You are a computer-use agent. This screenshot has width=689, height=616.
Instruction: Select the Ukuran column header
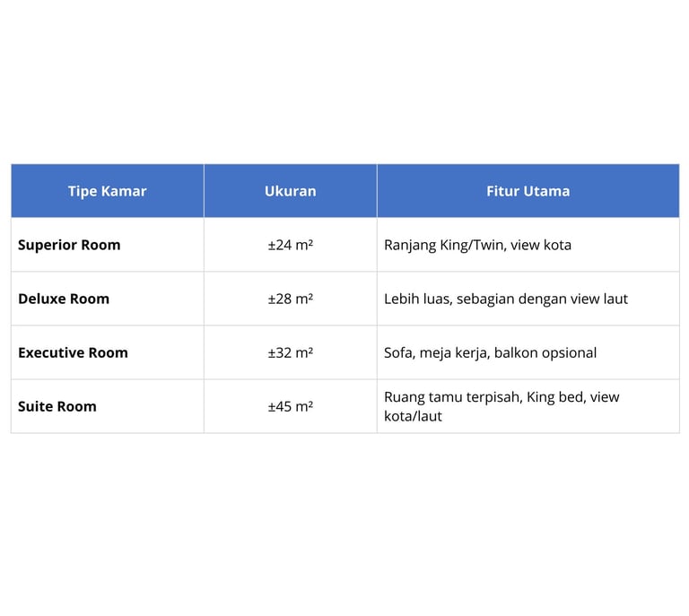click(290, 191)
